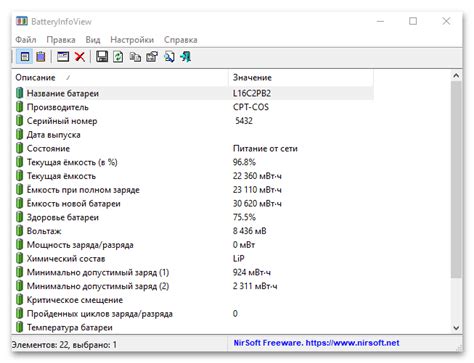Sort by the Значение column header
Screen dimensions: 474x363
(301, 77)
